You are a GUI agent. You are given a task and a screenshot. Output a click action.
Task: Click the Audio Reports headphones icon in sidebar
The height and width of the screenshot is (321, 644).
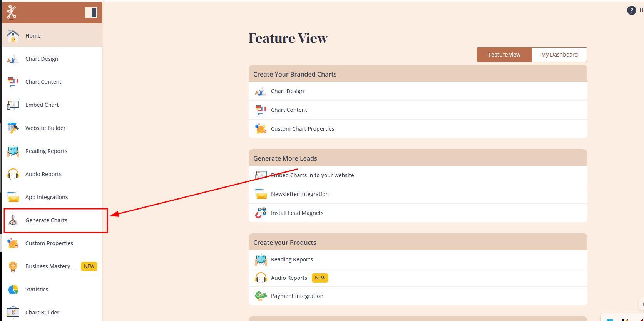(x=13, y=174)
